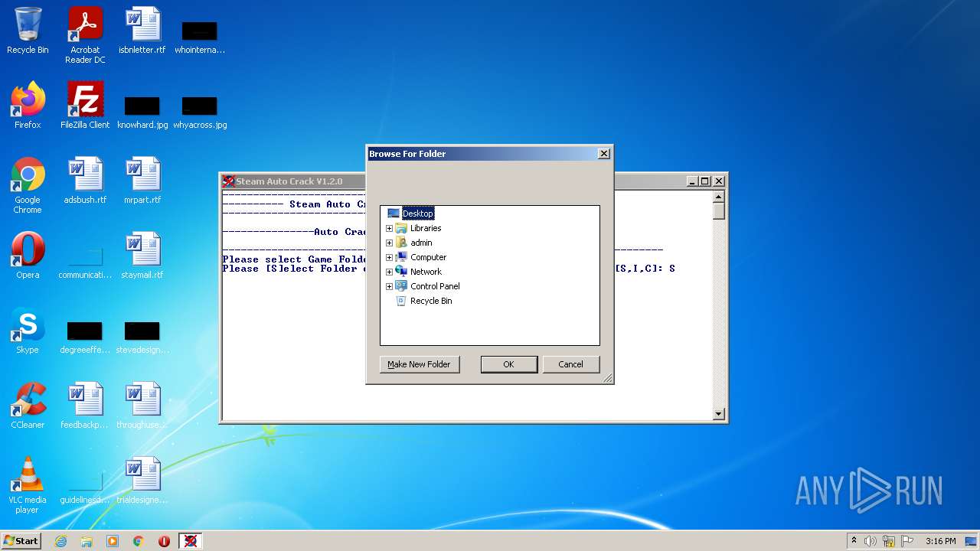This screenshot has width=980, height=551.
Task: Open trialdesigne... document icon
Action: pos(142,481)
